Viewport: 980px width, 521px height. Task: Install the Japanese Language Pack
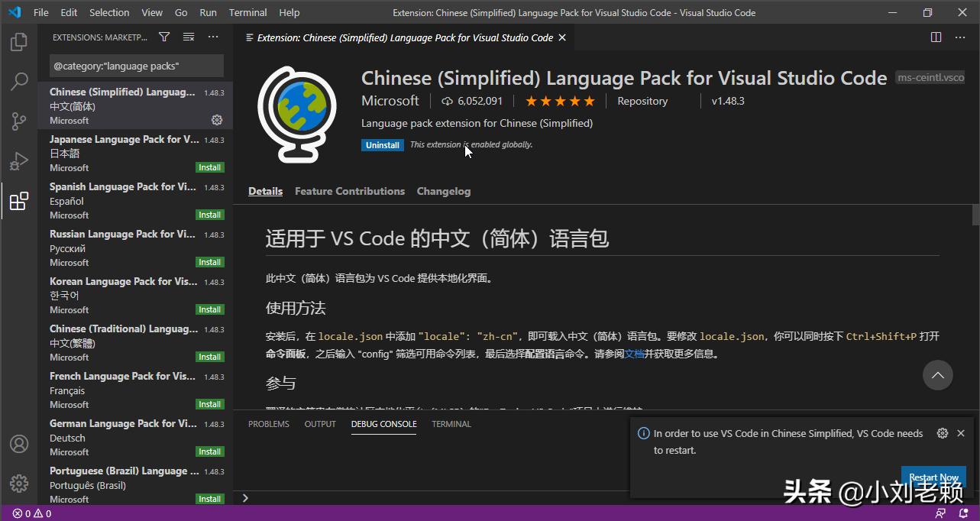tap(209, 167)
